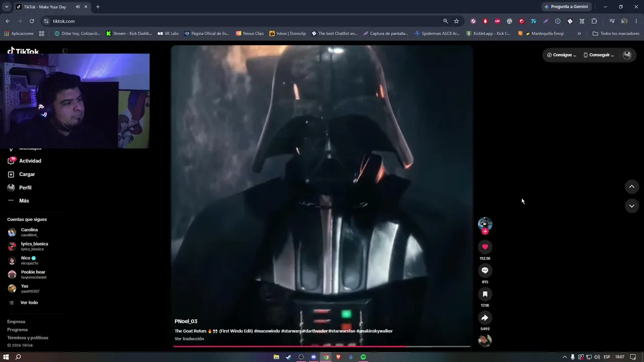
Task: Open Spotify from the taskbar
Action: [x=363, y=357]
